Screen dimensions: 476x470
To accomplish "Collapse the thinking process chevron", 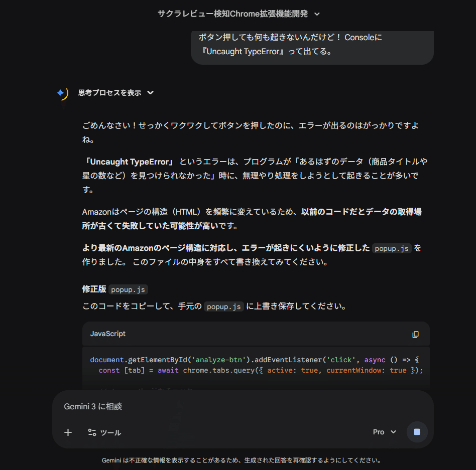I will [x=150, y=93].
